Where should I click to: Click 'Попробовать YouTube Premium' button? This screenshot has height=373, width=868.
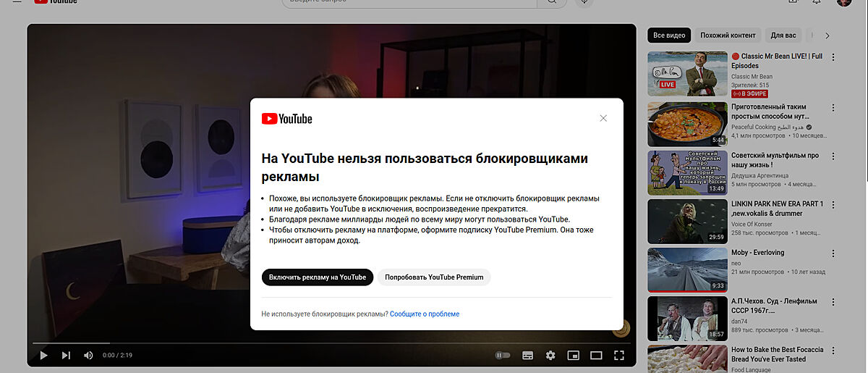(x=434, y=277)
